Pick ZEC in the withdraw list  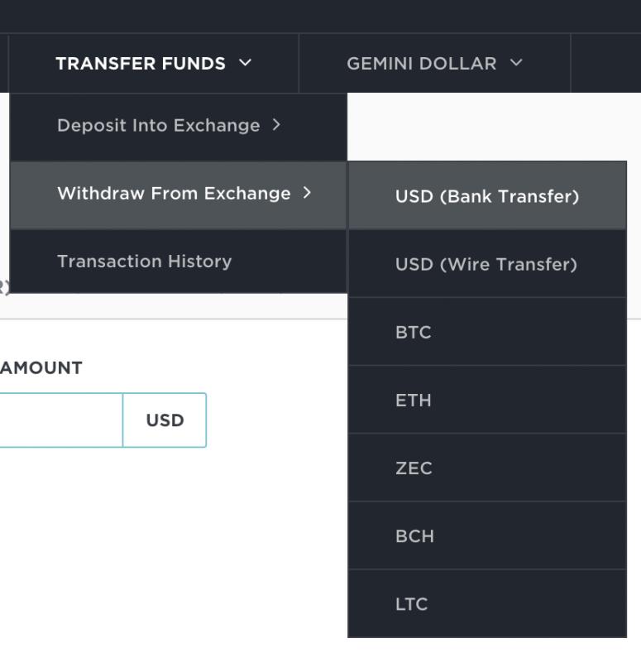[414, 468]
